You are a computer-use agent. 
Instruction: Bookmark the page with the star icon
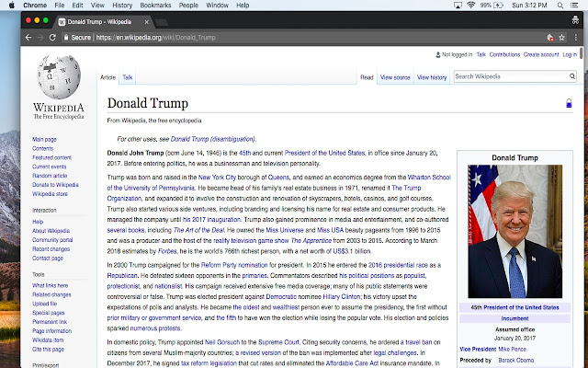(x=561, y=37)
